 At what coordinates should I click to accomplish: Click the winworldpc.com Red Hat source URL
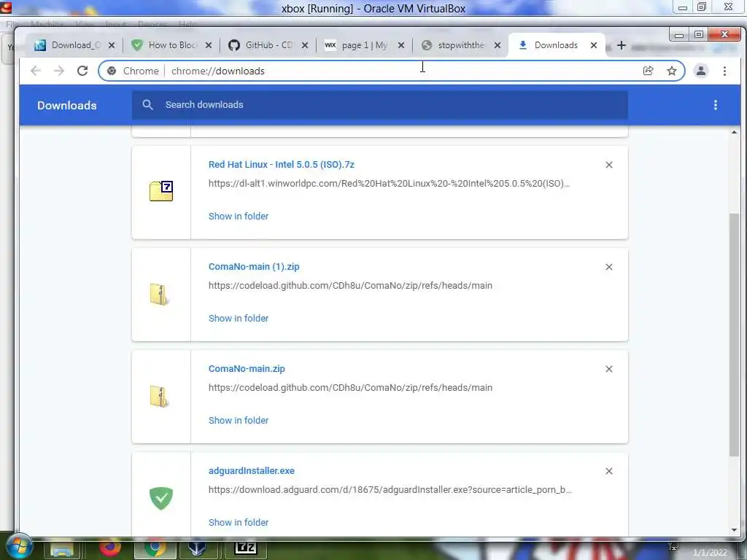[x=389, y=183]
